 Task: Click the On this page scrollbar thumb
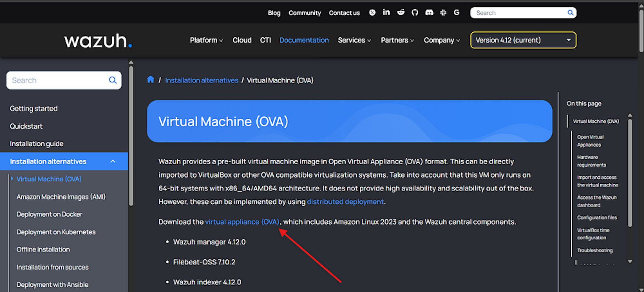coord(630,173)
